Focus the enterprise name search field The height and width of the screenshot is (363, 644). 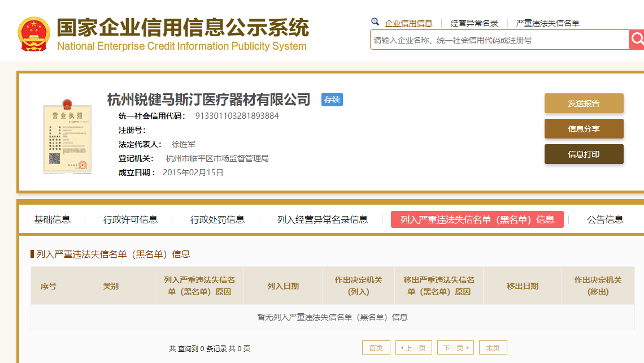499,40
